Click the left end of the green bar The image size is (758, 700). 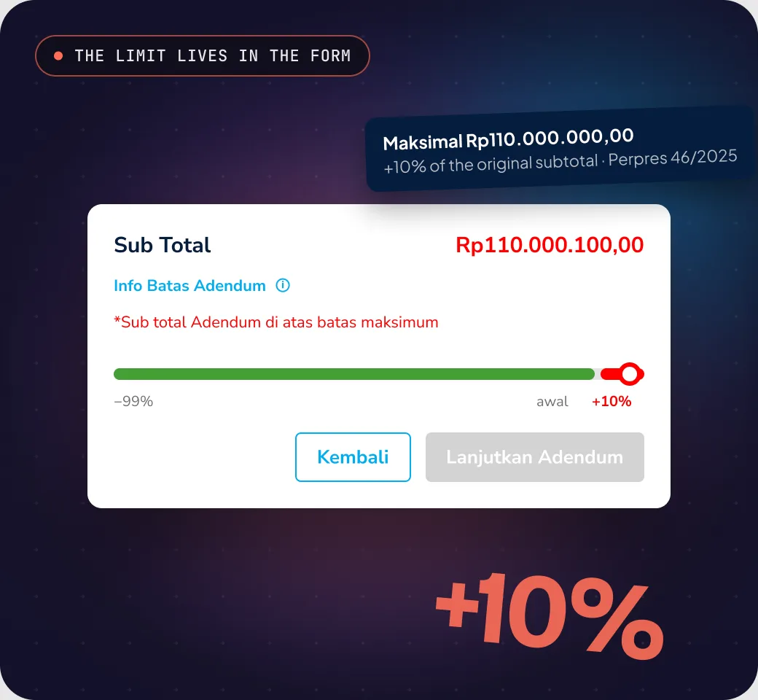(119, 374)
